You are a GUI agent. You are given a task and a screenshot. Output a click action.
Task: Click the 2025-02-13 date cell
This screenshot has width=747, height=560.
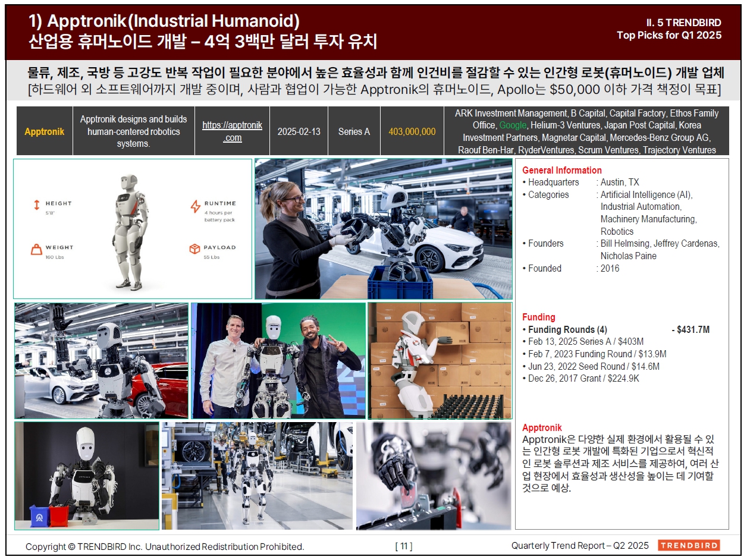pos(299,131)
